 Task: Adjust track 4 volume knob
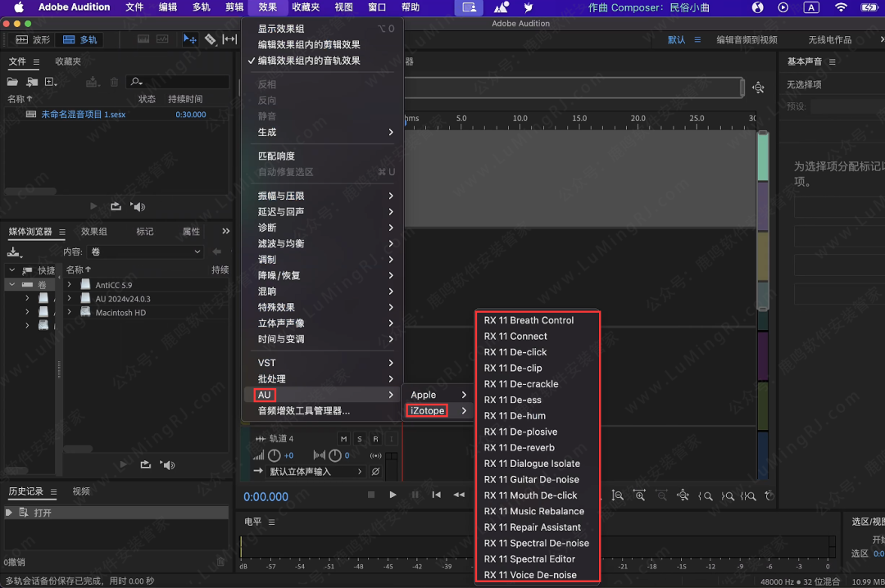click(275, 455)
